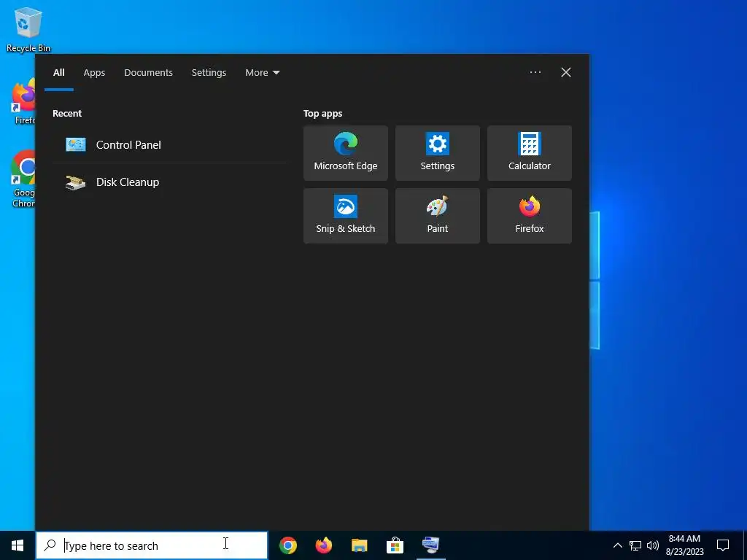Click the search magnifier icon in taskbar
The image size is (747, 560).
[x=50, y=545]
